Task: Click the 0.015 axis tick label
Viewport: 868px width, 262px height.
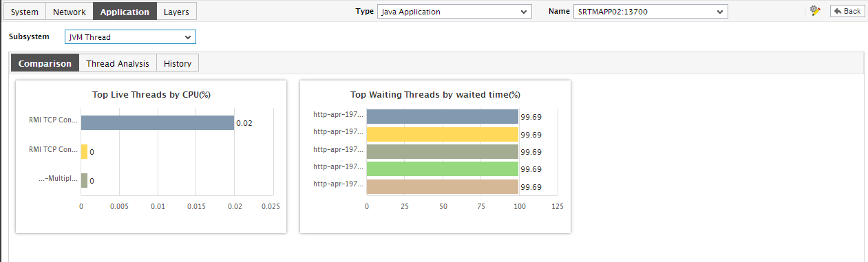Action: [197, 206]
